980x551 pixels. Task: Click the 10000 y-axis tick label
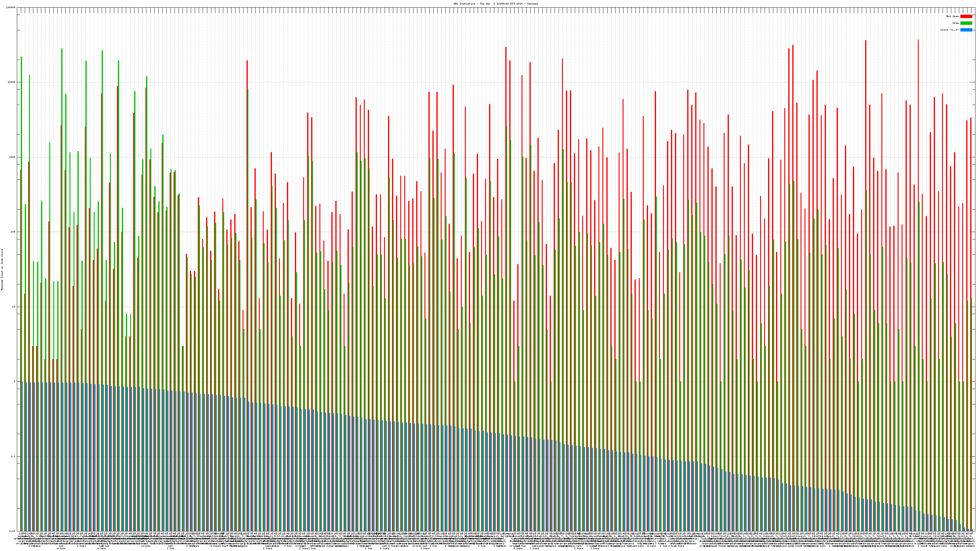[12, 82]
